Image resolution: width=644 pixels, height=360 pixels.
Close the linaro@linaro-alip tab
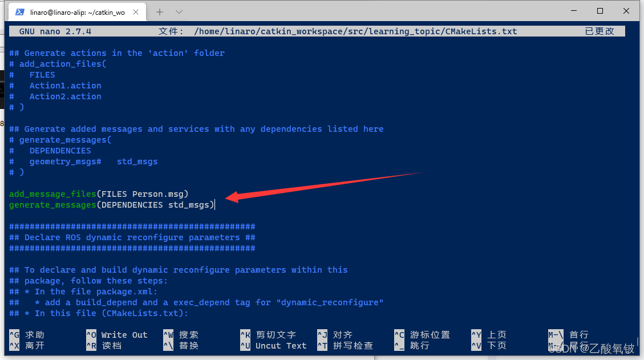(x=136, y=13)
